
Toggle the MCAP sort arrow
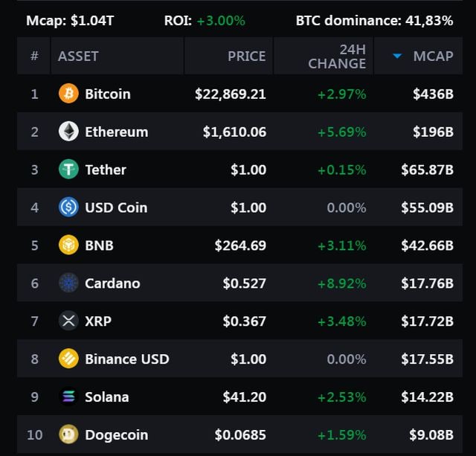tap(397, 56)
